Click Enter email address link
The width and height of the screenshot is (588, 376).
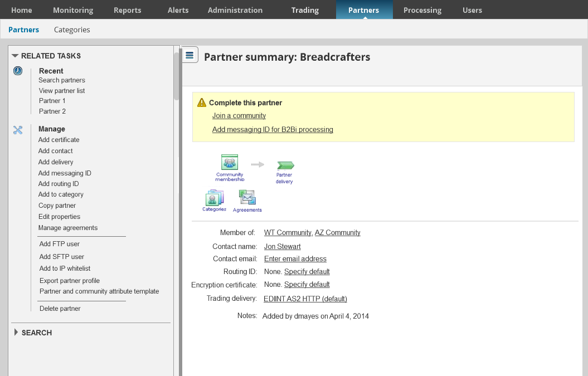click(x=295, y=259)
